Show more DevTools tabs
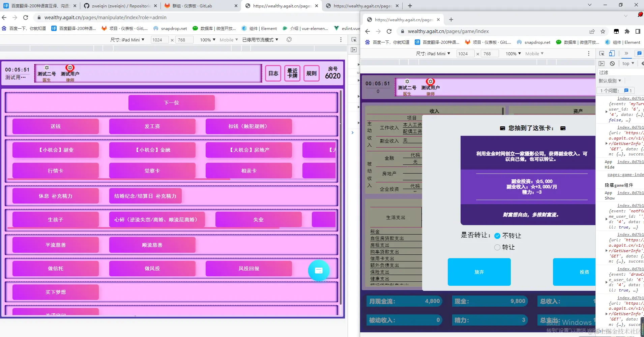644x337 pixels. click(626, 54)
